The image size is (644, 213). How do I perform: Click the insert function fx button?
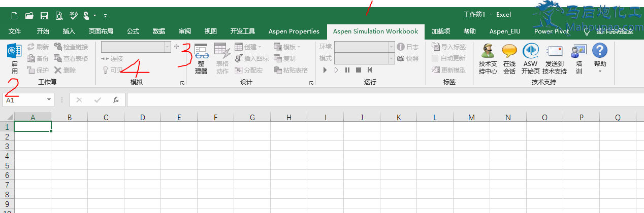pos(116,100)
